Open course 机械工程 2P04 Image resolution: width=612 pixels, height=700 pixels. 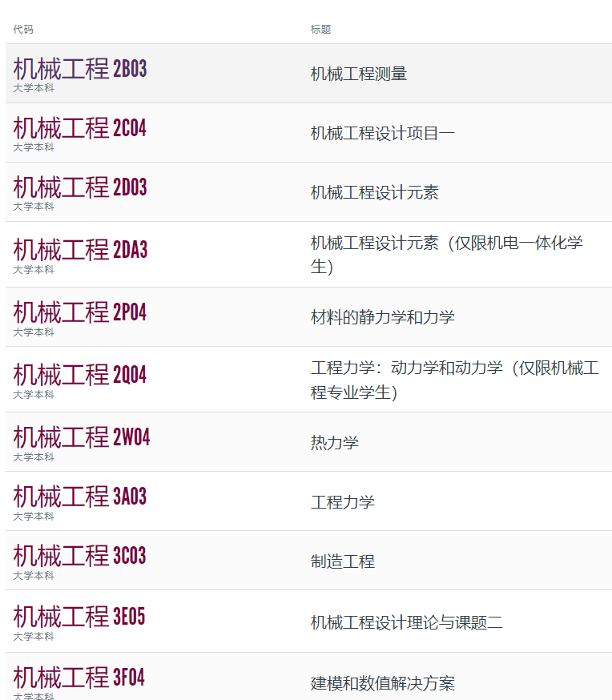tap(80, 312)
